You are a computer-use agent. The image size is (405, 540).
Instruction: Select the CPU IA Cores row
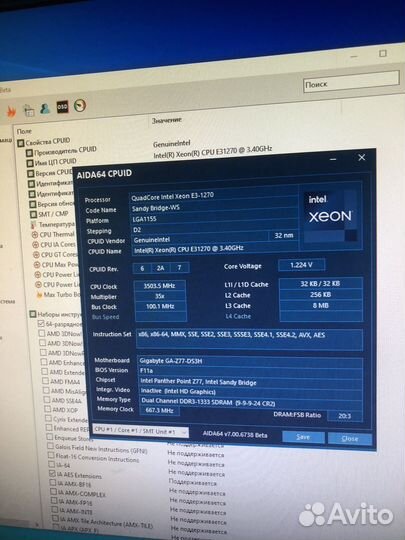[54, 245]
